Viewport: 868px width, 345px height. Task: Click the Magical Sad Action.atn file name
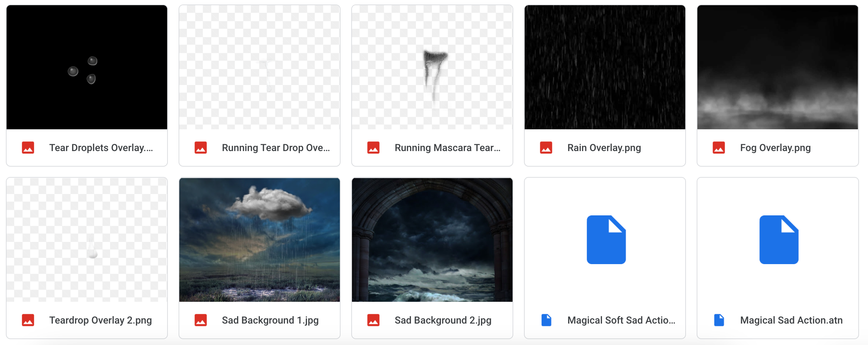pyautogui.click(x=791, y=320)
